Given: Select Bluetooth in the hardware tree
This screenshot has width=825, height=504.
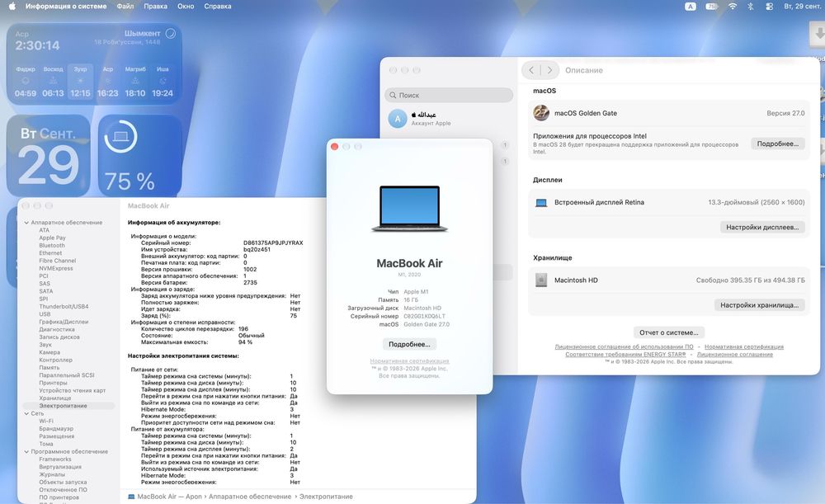Looking at the screenshot, I should click(52, 245).
